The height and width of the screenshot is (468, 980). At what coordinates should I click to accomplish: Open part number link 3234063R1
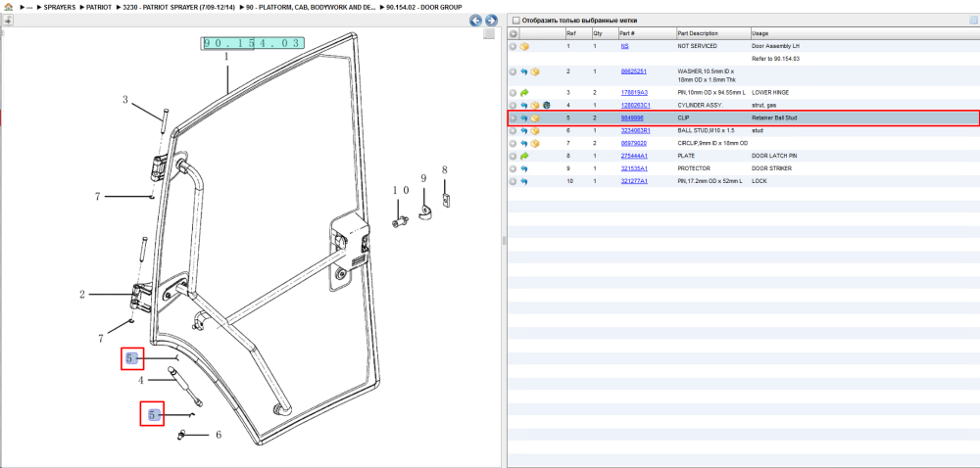(x=635, y=131)
